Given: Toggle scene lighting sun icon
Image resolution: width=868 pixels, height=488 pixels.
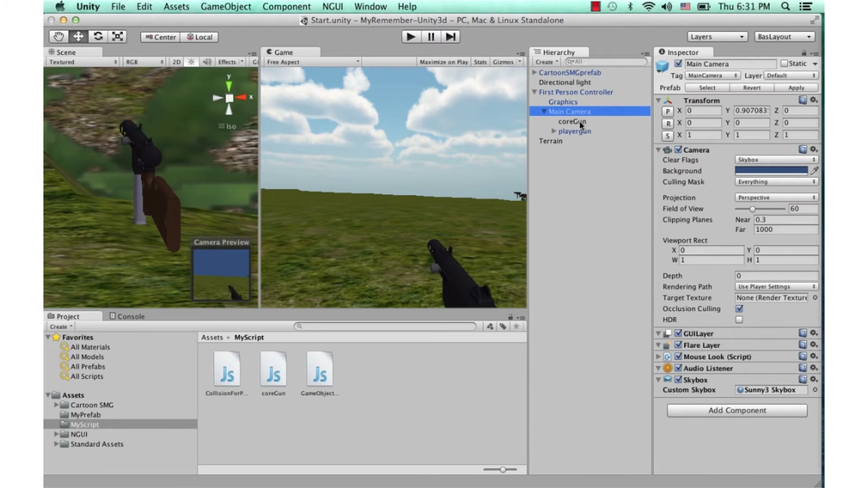Looking at the screenshot, I should tap(191, 62).
